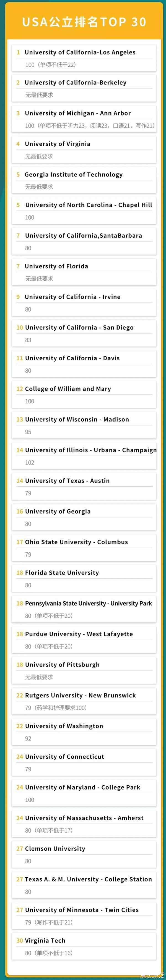Select College of William and Mary
Screen dimensions: 166x980
68,389
